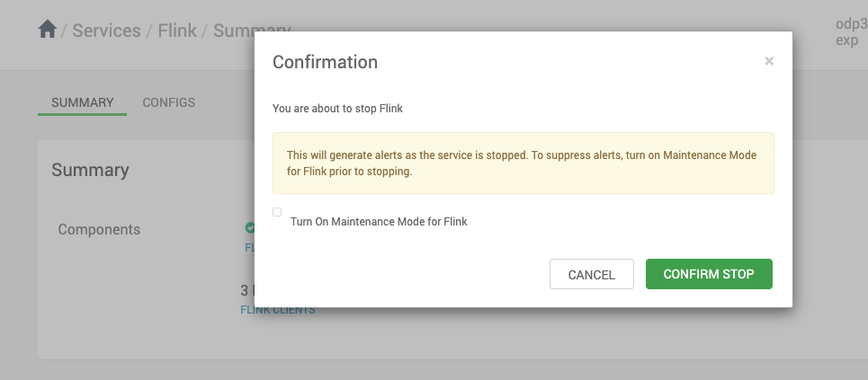Image resolution: width=868 pixels, height=380 pixels.
Task: Enable the Maintenance Mode checkbox for Flink
Action: [277, 212]
